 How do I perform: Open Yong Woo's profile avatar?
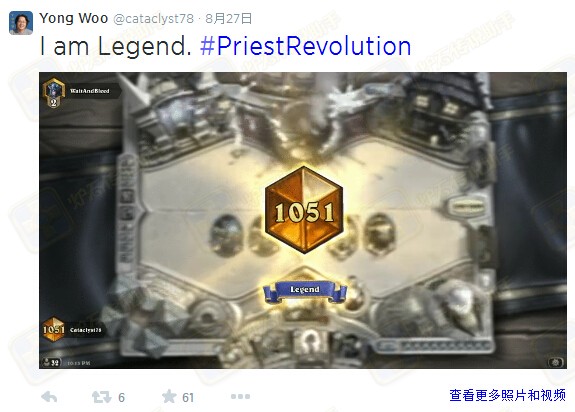tap(21, 23)
